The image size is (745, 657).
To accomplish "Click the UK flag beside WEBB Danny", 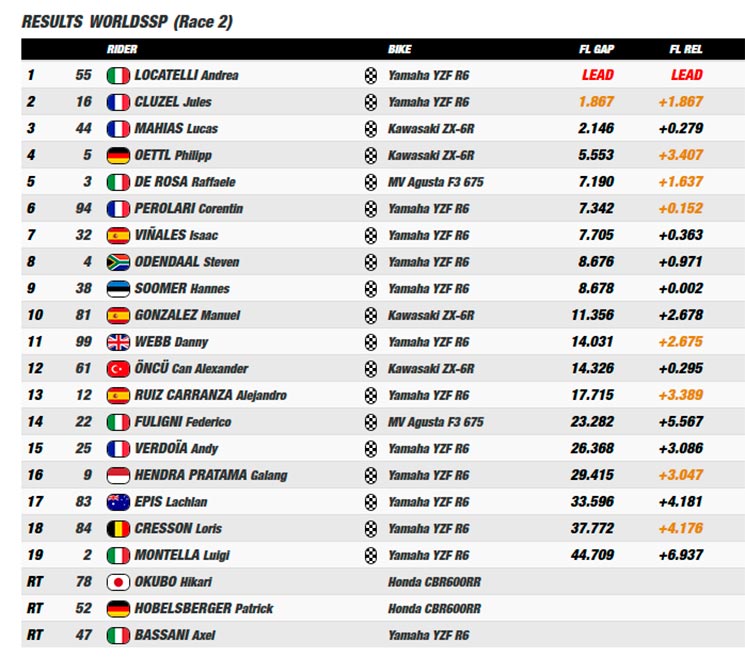I will [x=118, y=342].
